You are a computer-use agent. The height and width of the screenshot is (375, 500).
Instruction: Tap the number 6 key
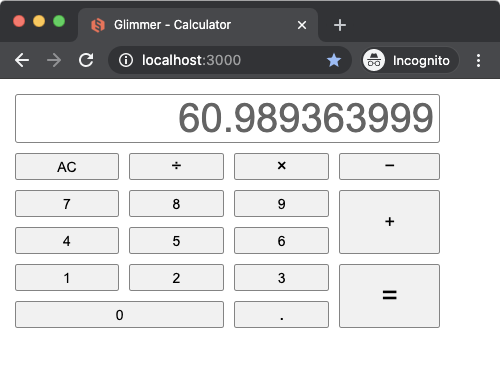(281, 241)
